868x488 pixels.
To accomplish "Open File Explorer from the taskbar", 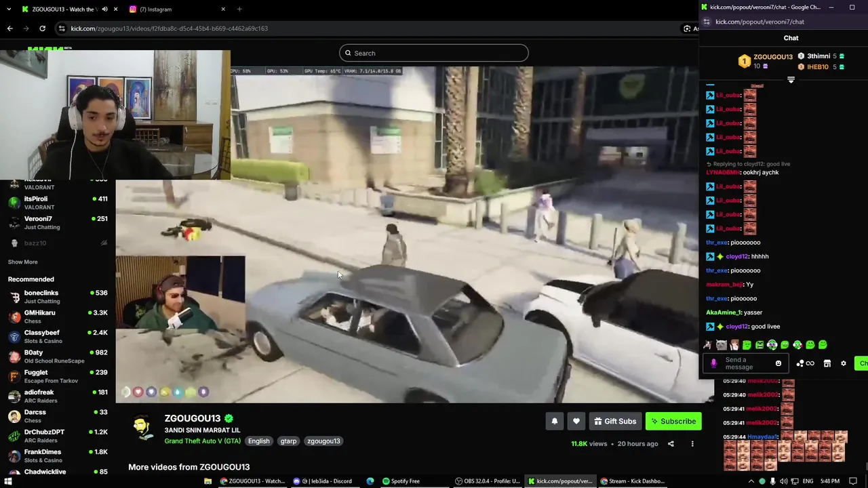I will [x=208, y=481].
